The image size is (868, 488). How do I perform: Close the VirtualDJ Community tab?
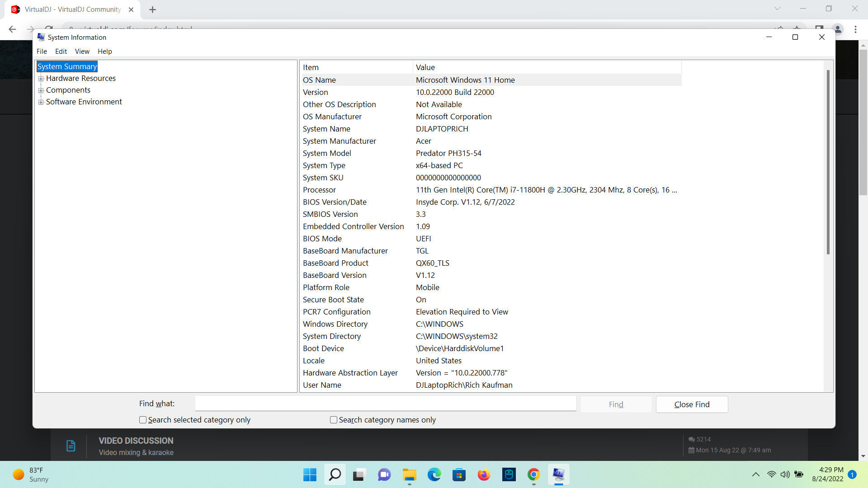[x=131, y=9]
